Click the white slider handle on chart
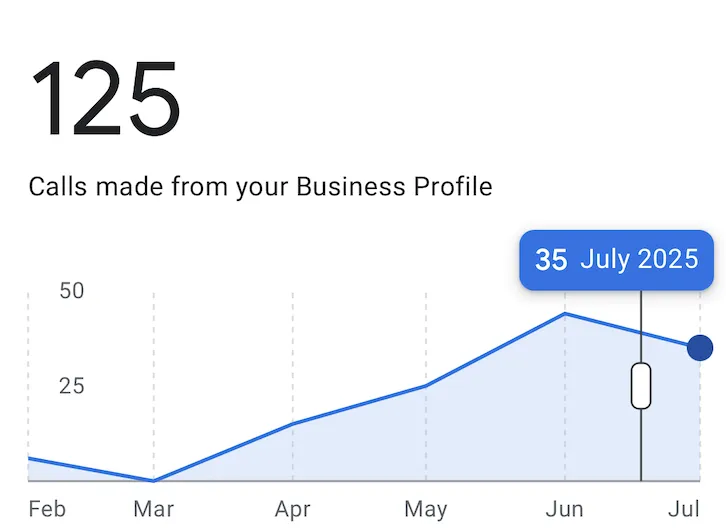Viewport: 726px width, 530px height. [x=641, y=386]
